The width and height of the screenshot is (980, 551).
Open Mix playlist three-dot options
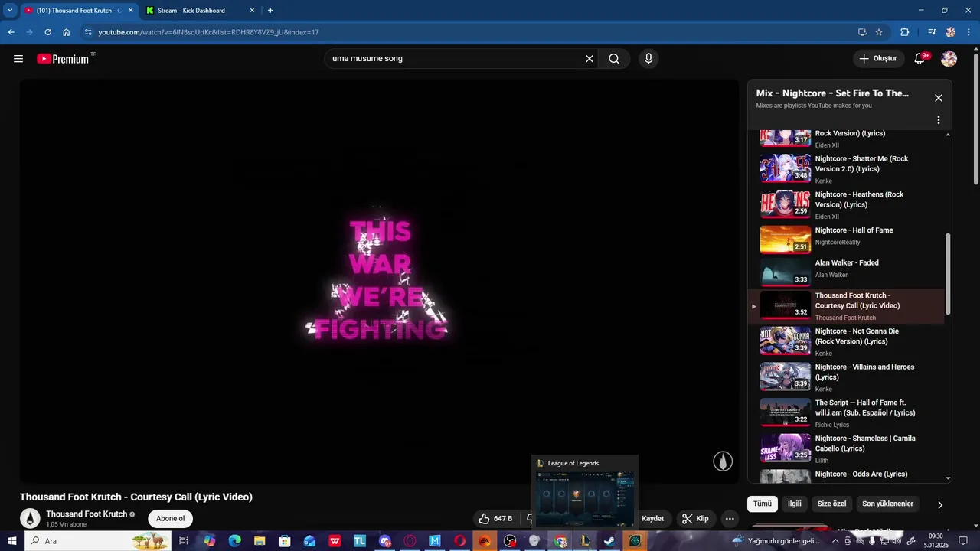[939, 120]
